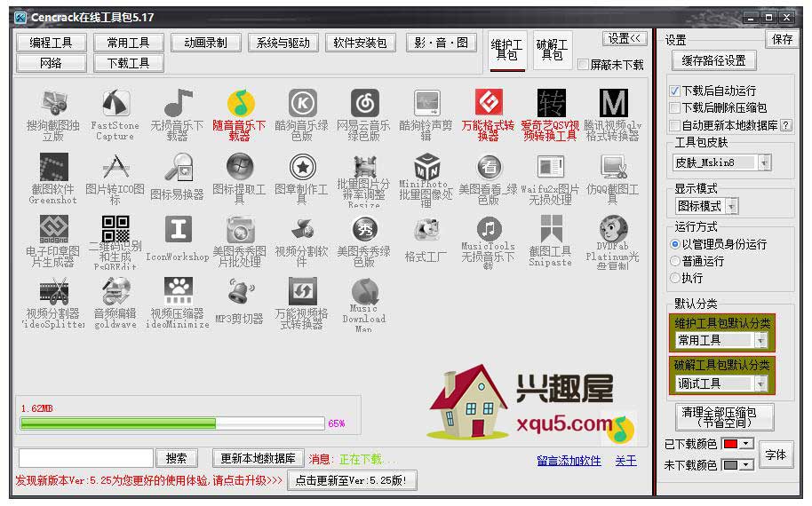Open 图片转ICO图标 tool
This screenshot has width=812, height=506.
115,167
